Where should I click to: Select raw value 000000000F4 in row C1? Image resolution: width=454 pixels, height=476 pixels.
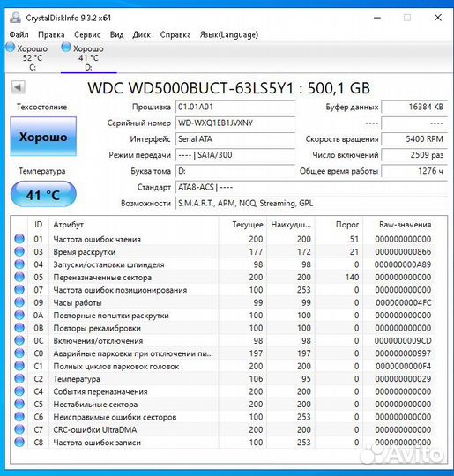[404, 366]
